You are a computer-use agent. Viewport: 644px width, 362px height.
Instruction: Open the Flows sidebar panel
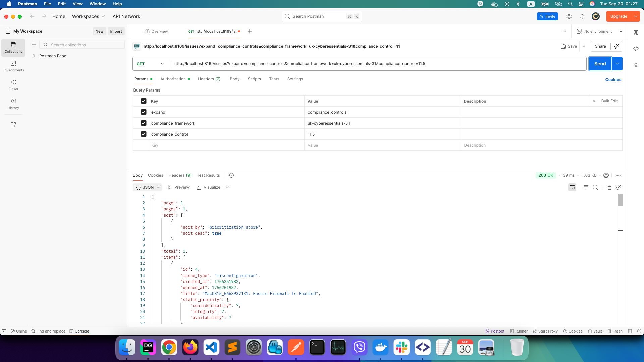pyautogui.click(x=13, y=85)
